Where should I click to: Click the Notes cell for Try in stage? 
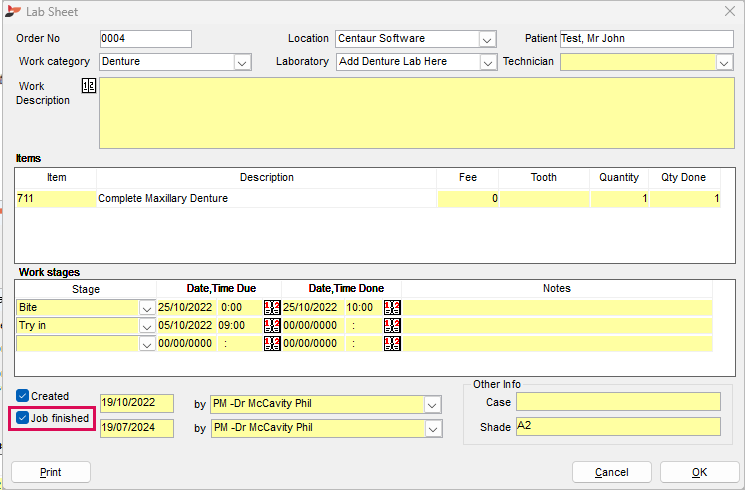pyautogui.click(x=557, y=326)
